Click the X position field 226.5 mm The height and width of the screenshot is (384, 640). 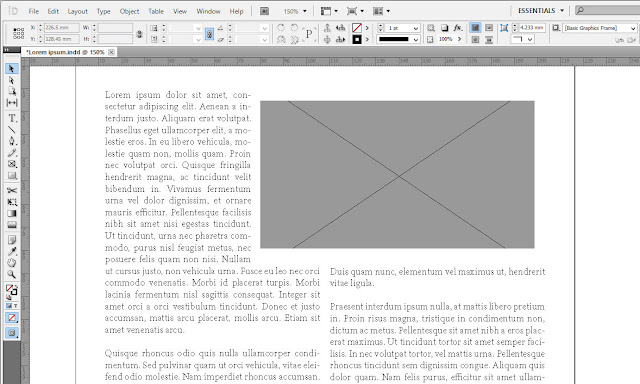[x=61, y=28]
